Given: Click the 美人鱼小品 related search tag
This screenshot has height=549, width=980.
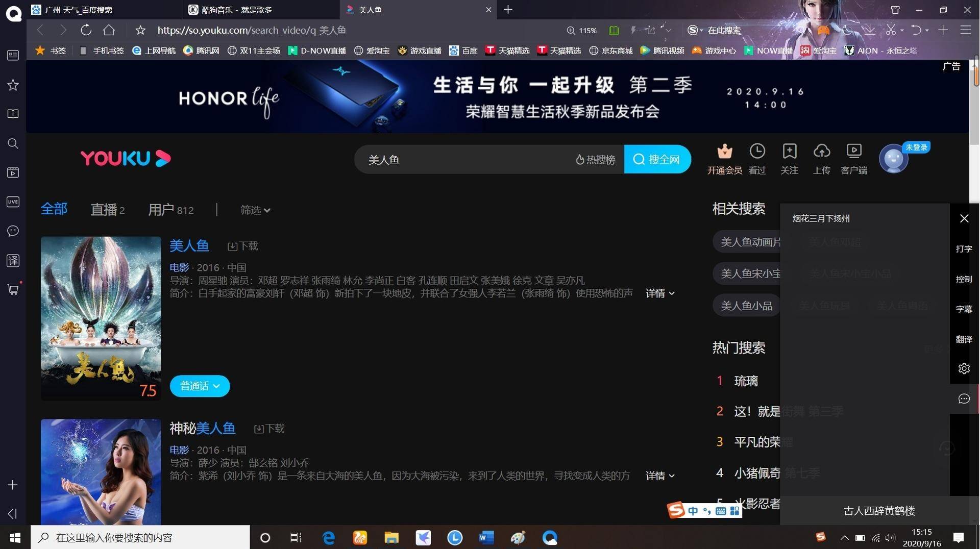Looking at the screenshot, I should click(746, 306).
